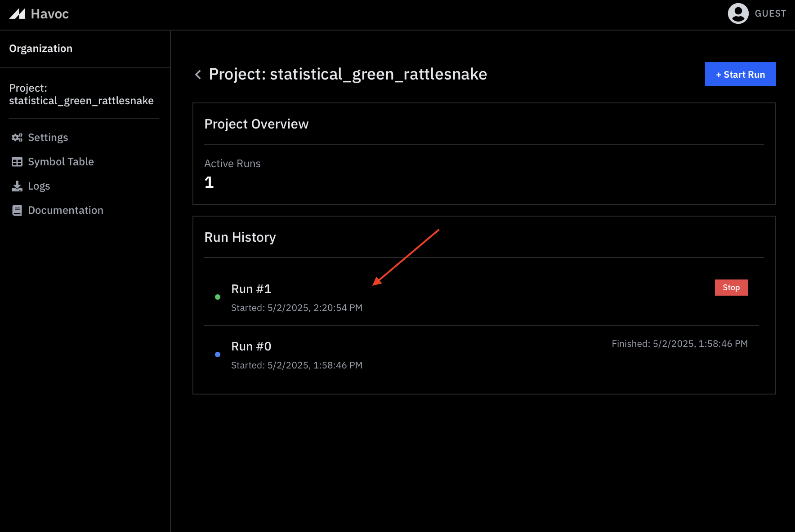Open the Settings gear icon in sidebar

click(x=17, y=137)
